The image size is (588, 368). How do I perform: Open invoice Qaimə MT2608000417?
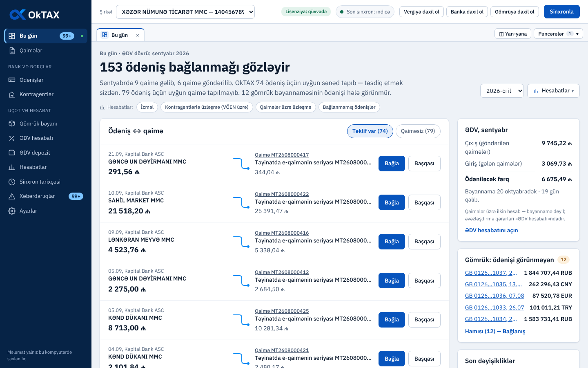click(282, 155)
